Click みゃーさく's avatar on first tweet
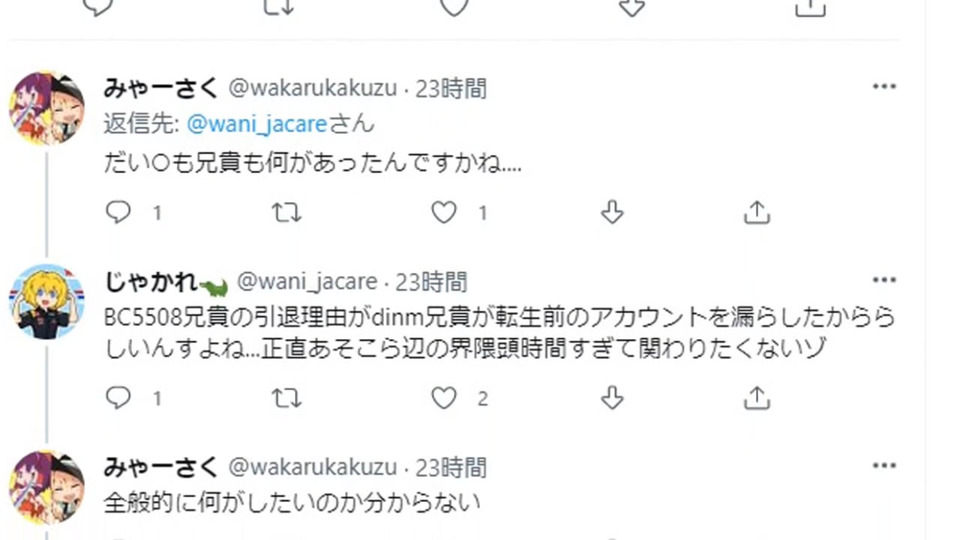 click(47, 108)
